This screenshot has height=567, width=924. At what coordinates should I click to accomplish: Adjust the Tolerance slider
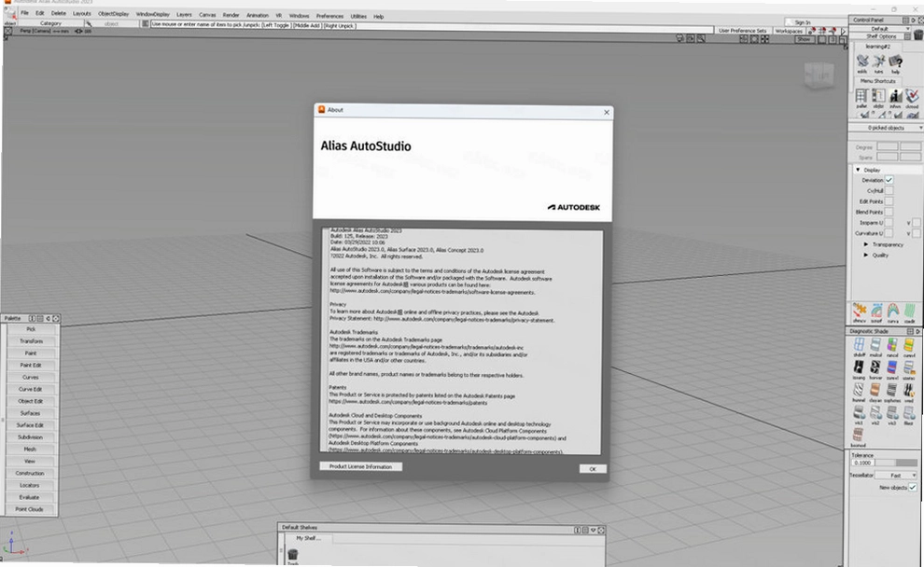pyautogui.click(x=896, y=463)
